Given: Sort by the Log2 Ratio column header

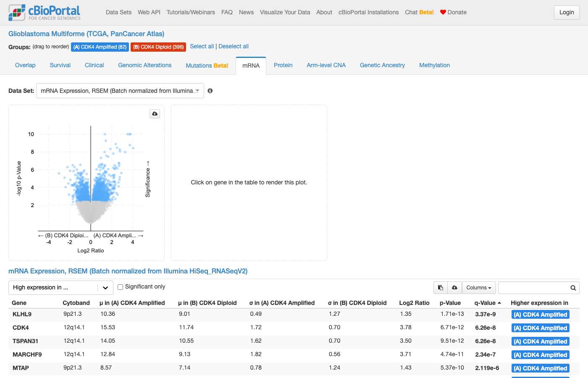Looking at the screenshot, I should (414, 303).
